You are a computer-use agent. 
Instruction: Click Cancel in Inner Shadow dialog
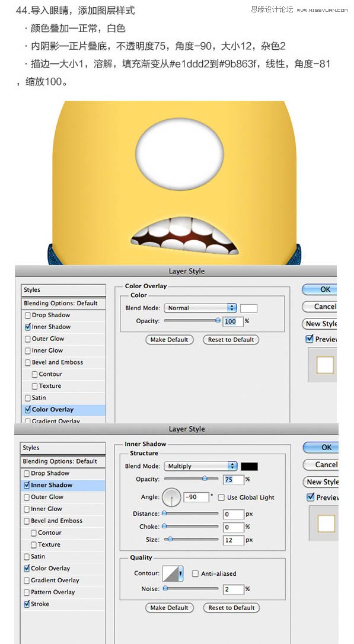coord(320,465)
